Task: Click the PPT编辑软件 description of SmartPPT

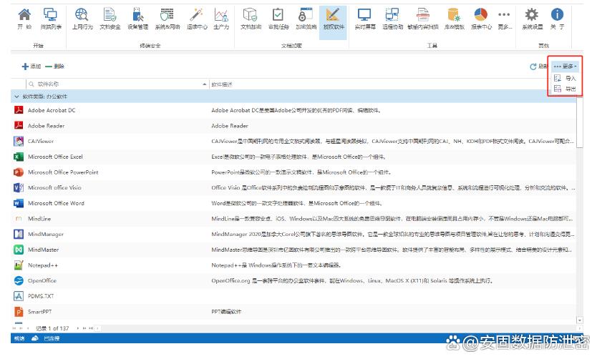Action: click(226, 312)
